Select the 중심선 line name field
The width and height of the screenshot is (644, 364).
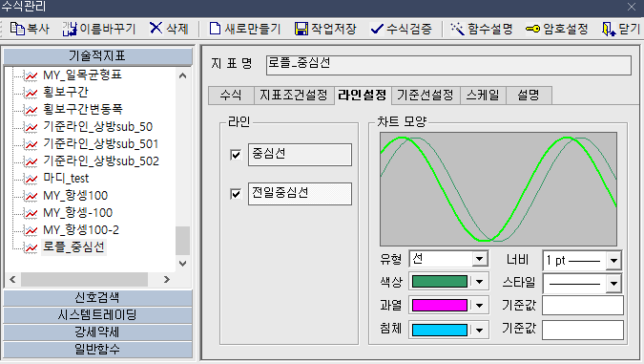click(x=300, y=155)
